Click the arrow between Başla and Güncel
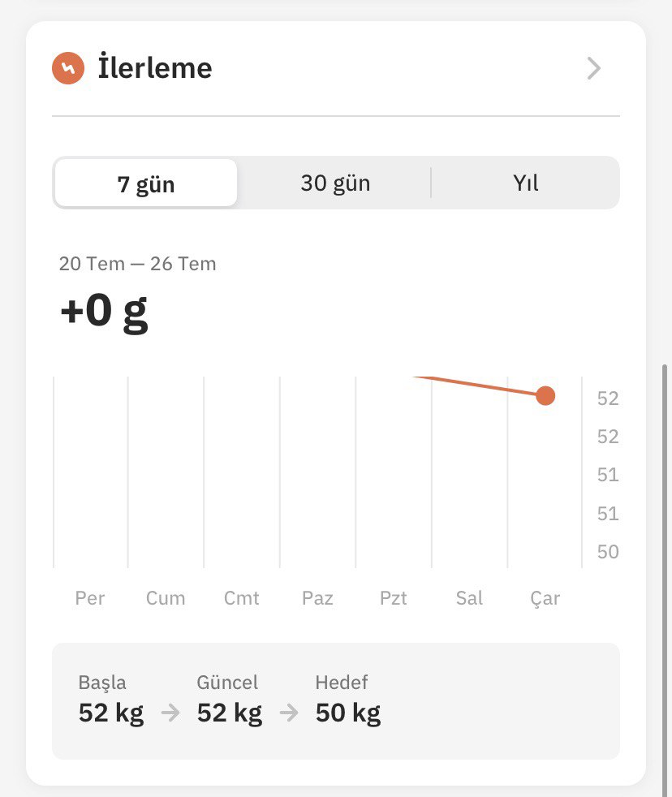The height and width of the screenshot is (797, 672). coord(170,713)
